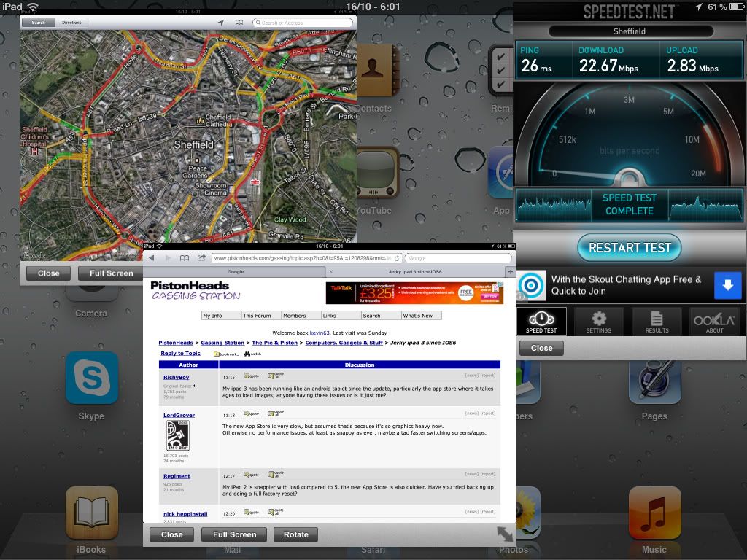This screenshot has width=747, height=560.
Task: Make the Maps window Full Screen
Action: coord(112,273)
